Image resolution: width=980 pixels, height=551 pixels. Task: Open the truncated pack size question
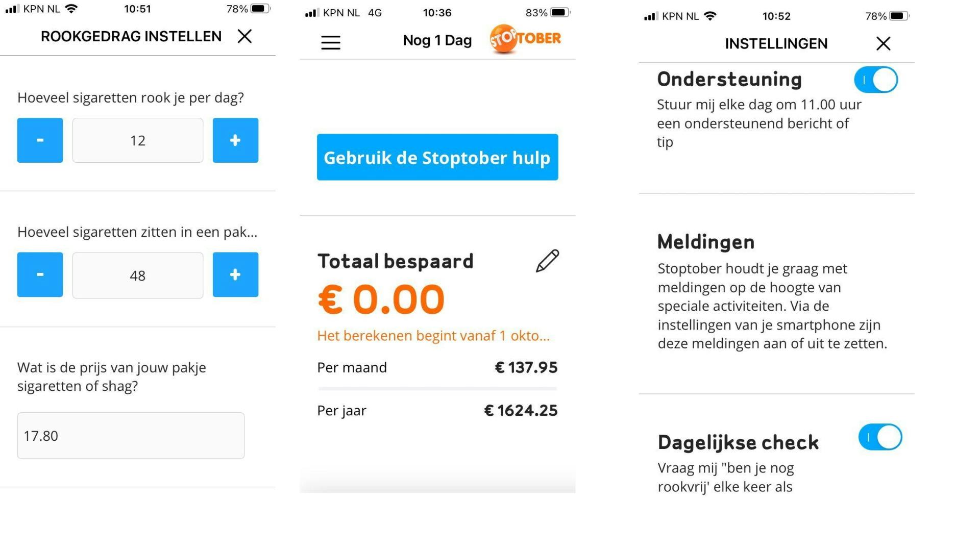138,232
